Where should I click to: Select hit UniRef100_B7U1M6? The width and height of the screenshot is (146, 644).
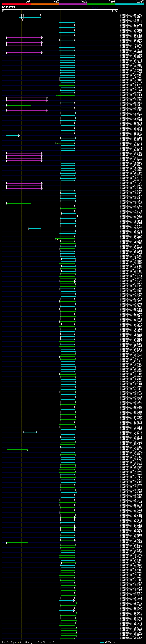(131, 65)
